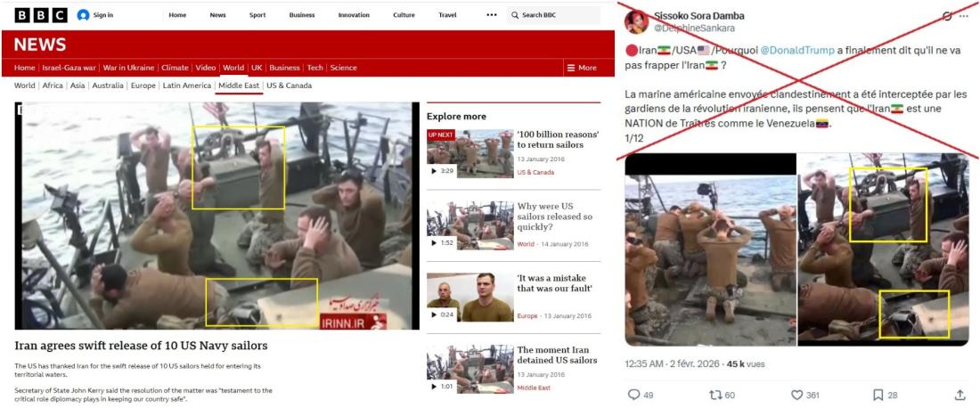Like the tweet with the heart icon
The width and height of the screenshot is (980, 408).
797,395
